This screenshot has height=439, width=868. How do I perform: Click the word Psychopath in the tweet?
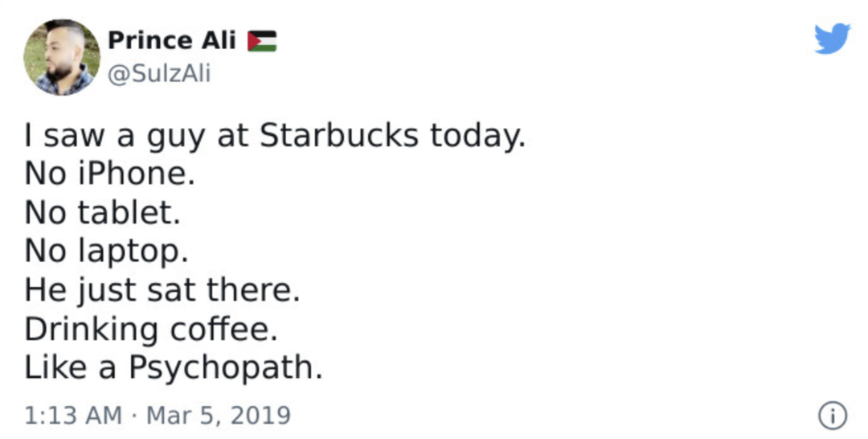point(225,367)
